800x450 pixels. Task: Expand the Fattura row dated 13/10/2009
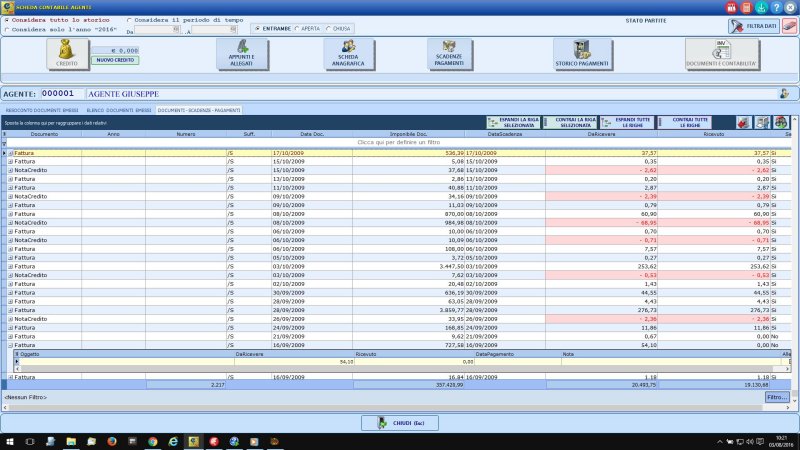coord(10,179)
